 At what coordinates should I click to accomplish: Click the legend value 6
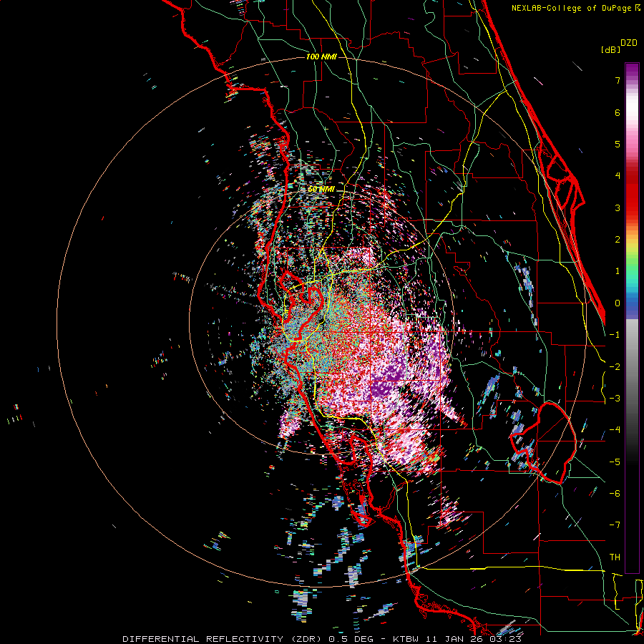(618, 112)
